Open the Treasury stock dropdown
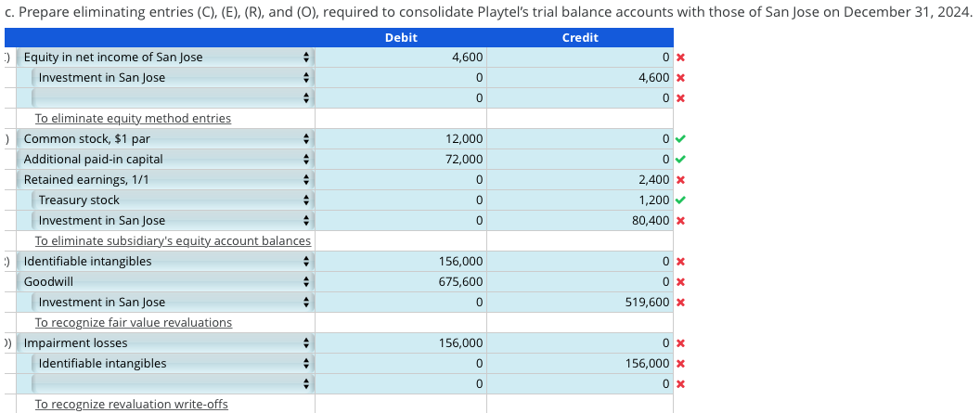 (x=174, y=200)
